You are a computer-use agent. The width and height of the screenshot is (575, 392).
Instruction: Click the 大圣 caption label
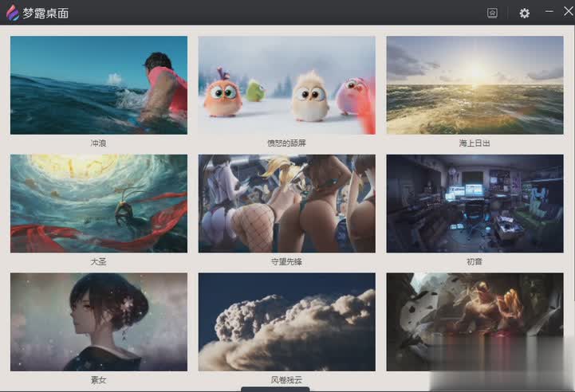pyautogui.click(x=99, y=261)
